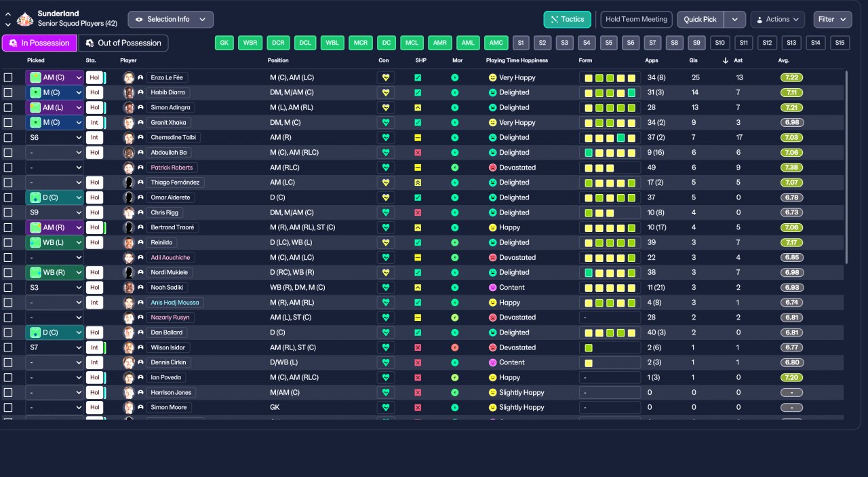Click the morale icon for Chris Rigg
The height and width of the screenshot is (477, 868).
455,212
